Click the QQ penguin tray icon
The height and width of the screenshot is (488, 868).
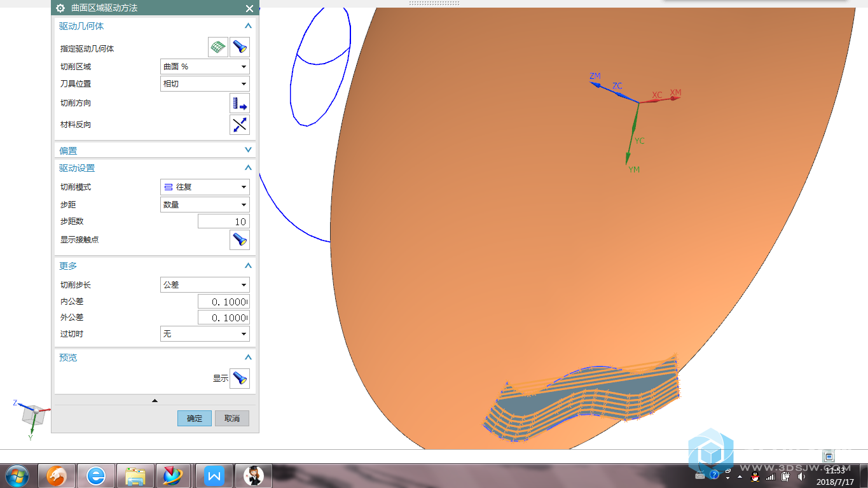pos(755,476)
